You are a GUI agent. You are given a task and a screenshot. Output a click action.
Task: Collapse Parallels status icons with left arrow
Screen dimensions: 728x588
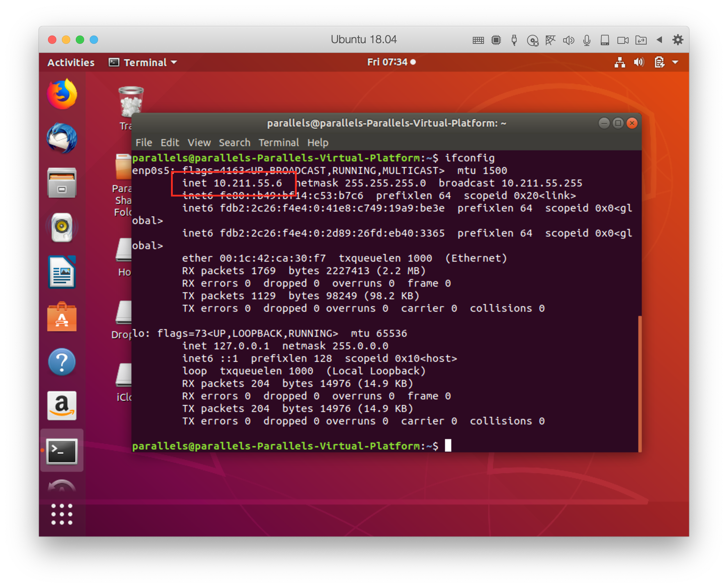(x=659, y=40)
